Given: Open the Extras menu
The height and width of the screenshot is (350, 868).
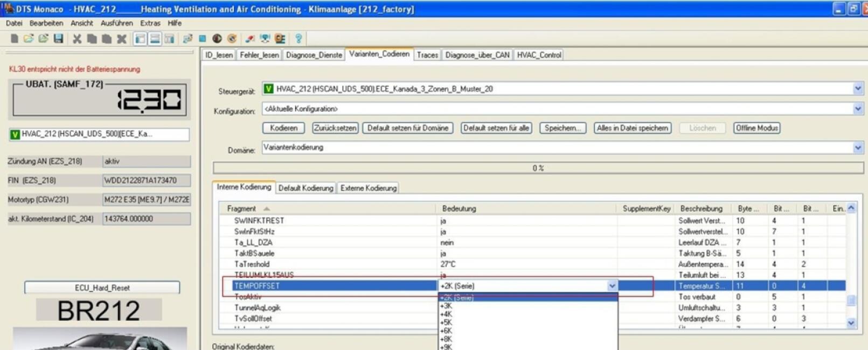Looking at the screenshot, I should [x=150, y=23].
